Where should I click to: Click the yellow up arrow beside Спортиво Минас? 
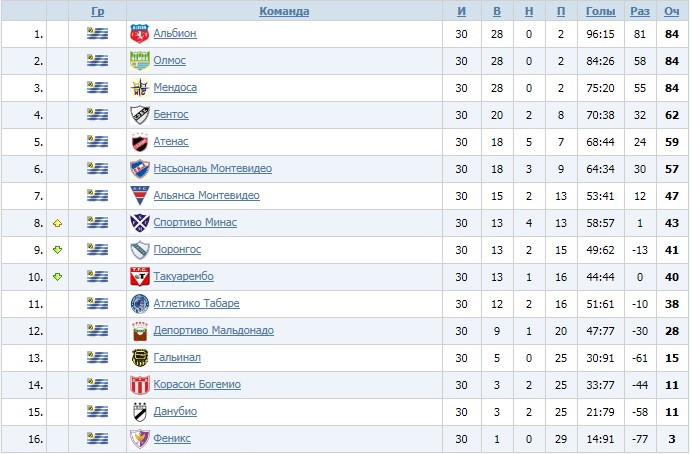[58, 223]
